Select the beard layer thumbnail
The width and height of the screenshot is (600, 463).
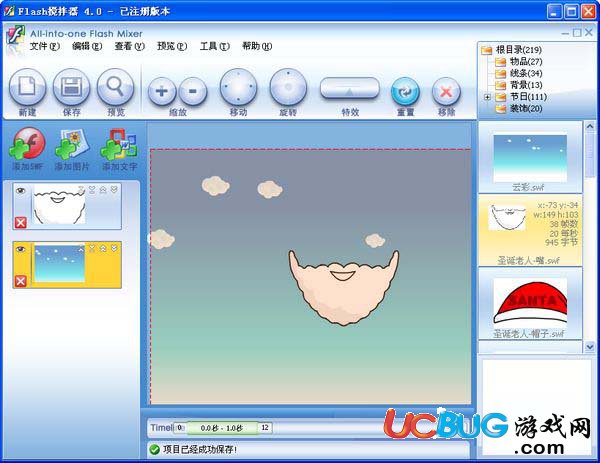point(59,205)
